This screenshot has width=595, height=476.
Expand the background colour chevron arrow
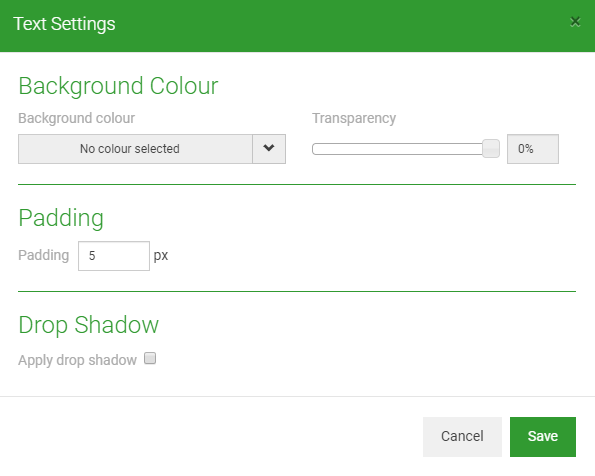(269, 148)
